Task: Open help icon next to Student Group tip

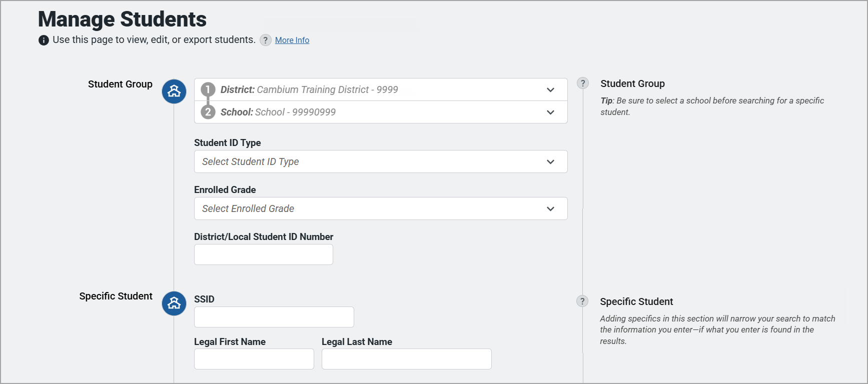Action: pos(583,83)
